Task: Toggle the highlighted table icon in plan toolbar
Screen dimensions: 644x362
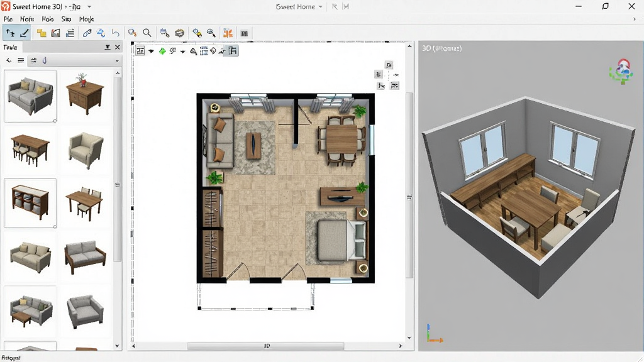Action: (x=233, y=51)
